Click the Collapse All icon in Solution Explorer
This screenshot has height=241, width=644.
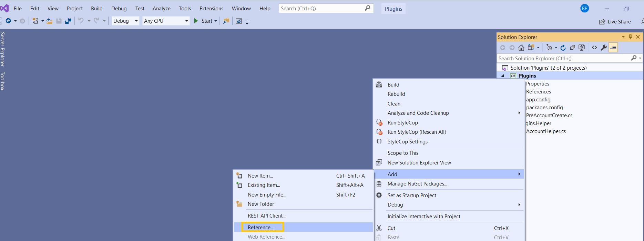click(572, 48)
